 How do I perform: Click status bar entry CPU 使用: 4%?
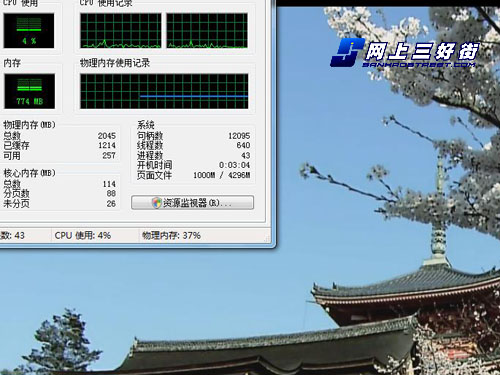[x=83, y=236]
